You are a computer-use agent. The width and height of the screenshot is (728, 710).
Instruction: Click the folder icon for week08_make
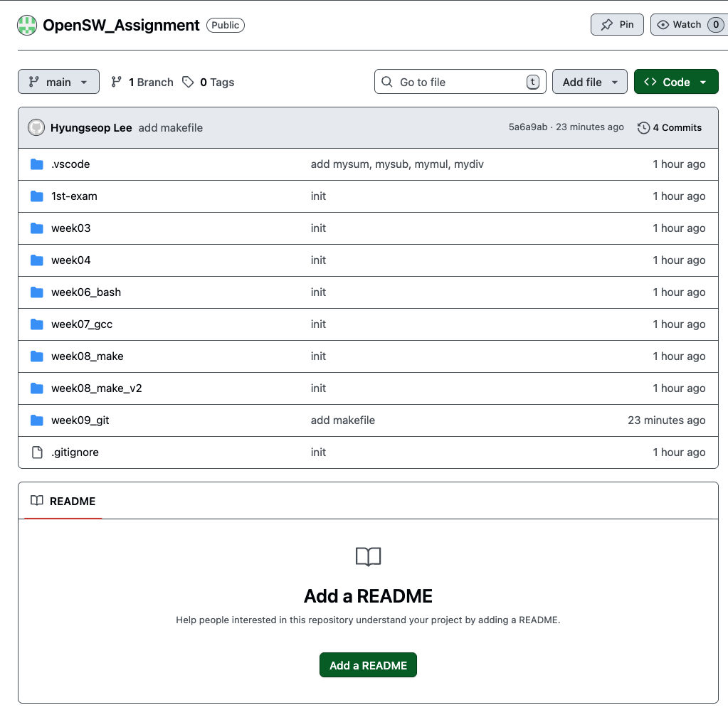(x=37, y=356)
